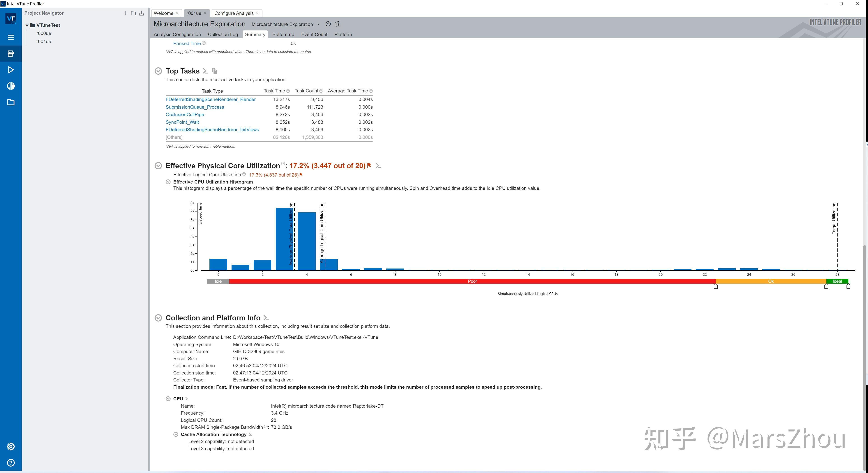Collapse the CPU info section
Screen dimensions: 868x473
point(168,399)
